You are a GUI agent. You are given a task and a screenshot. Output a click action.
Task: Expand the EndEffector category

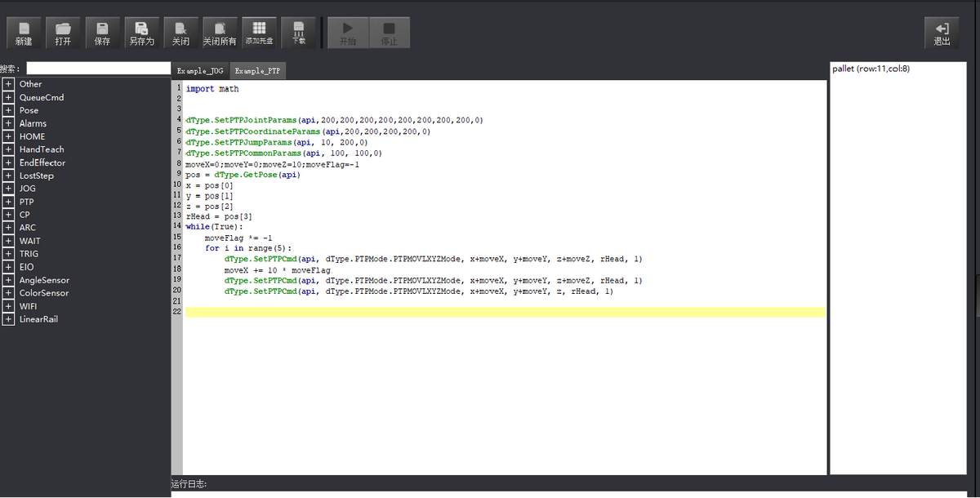click(x=8, y=162)
